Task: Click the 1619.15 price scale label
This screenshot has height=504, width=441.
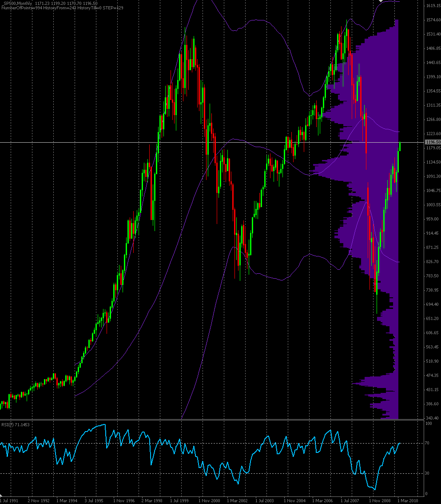Action: pos(432,6)
